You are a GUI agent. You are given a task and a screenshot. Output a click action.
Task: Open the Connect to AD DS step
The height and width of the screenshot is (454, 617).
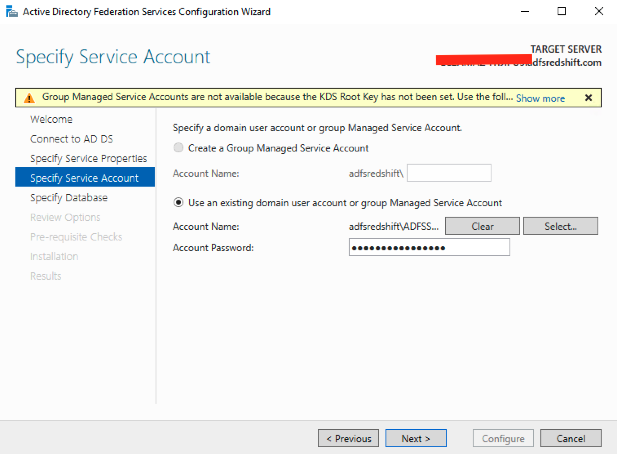pos(71,139)
